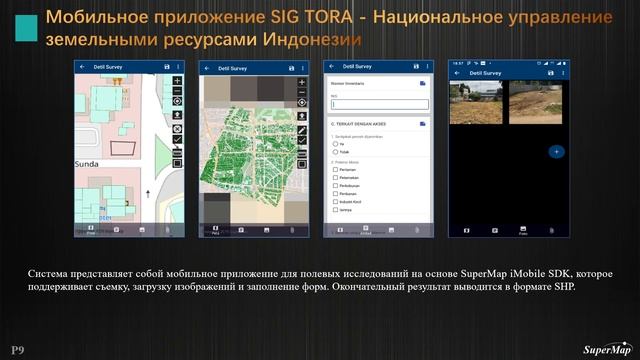Click the Sunda street label on map
The height and width of the screenshot is (360, 640).
(x=87, y=164)
